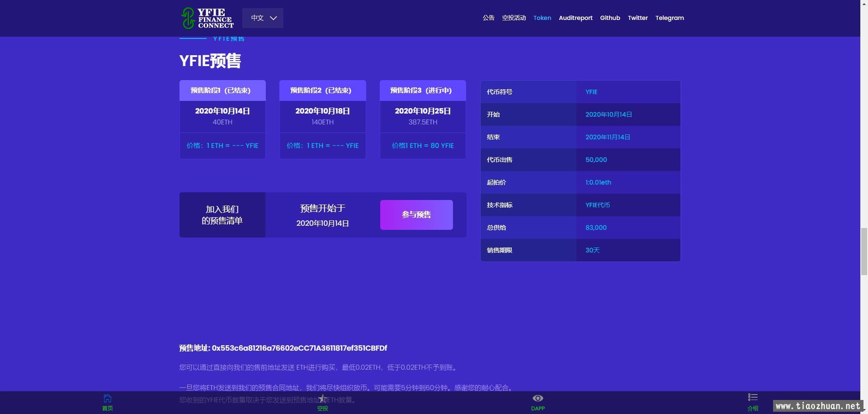Click the YFIE Finance Connect logo
The height and width of the screenshot is (414, 868).
(207, 18)
